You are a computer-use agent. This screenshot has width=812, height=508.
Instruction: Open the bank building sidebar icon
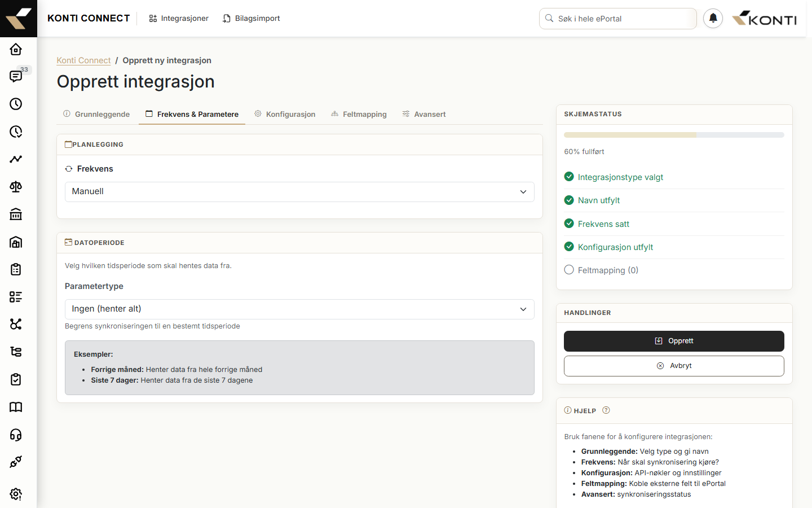click(16, 214)
